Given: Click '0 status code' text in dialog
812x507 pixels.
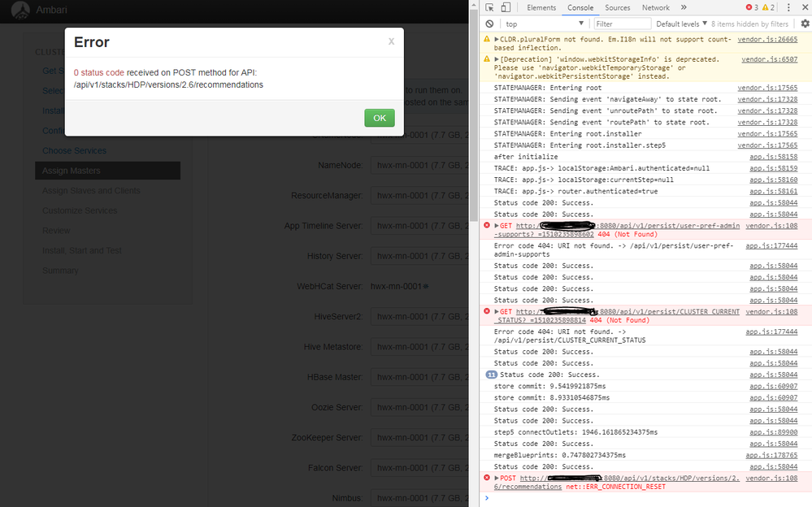Looking at the screenshot, I should coord(99,72).
